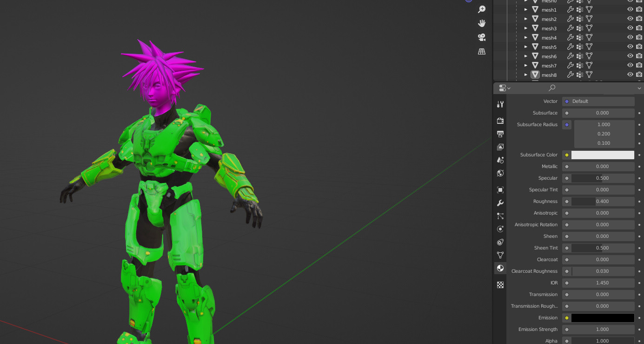Select the Particle properties tab

500,216
